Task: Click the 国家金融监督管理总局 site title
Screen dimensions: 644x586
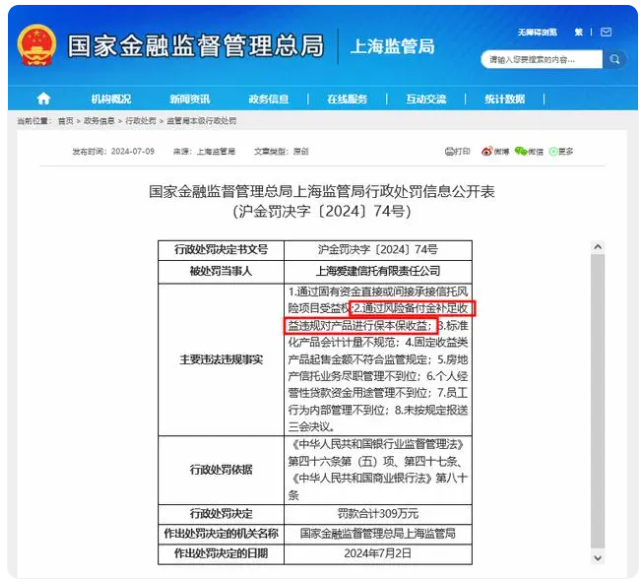Action: click(196, 45)
